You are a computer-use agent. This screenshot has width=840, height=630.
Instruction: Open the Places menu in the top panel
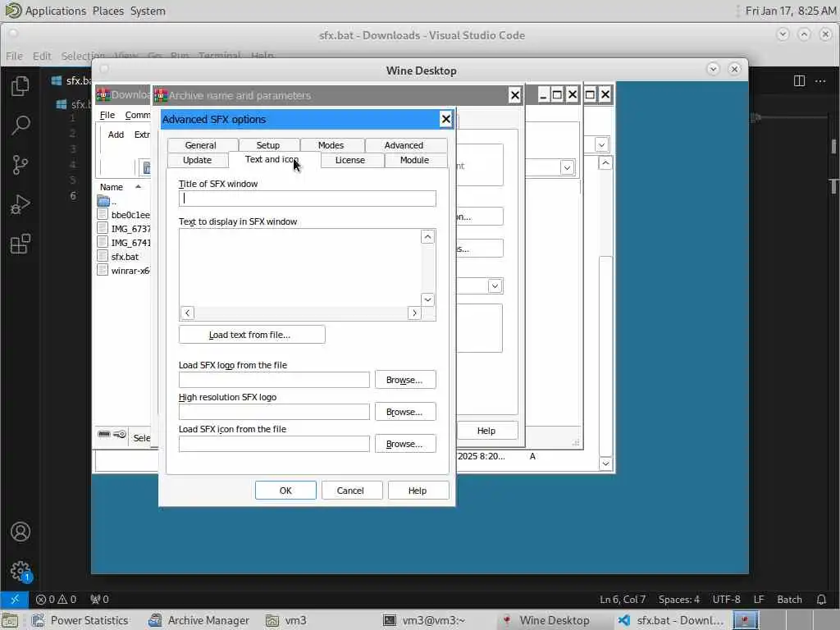[x=108, y=11]
